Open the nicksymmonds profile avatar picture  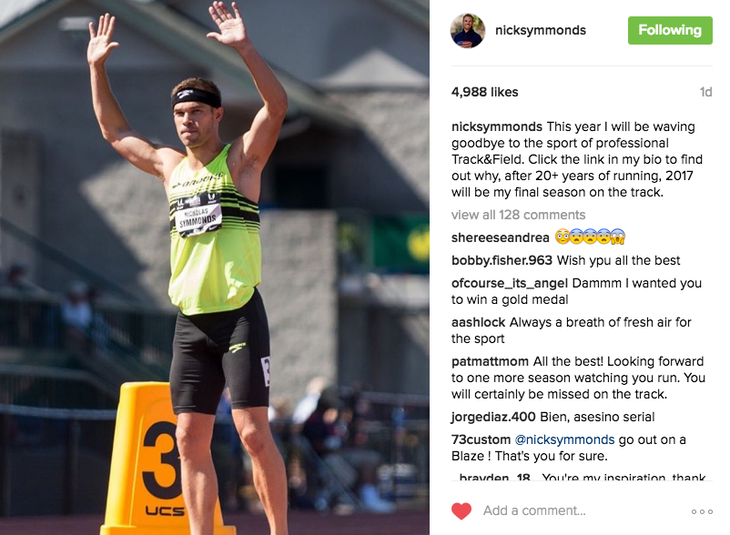click(467, 30)
